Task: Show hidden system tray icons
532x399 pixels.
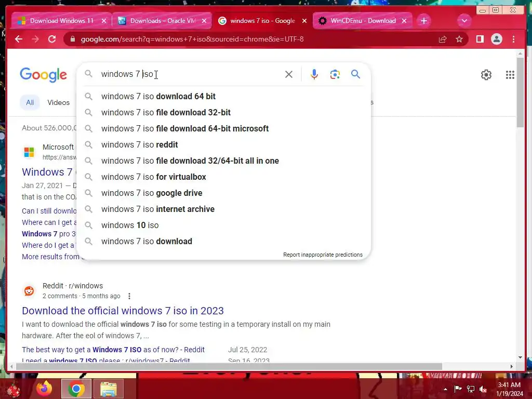Action: pyautogui.click(x=445, y=389)
